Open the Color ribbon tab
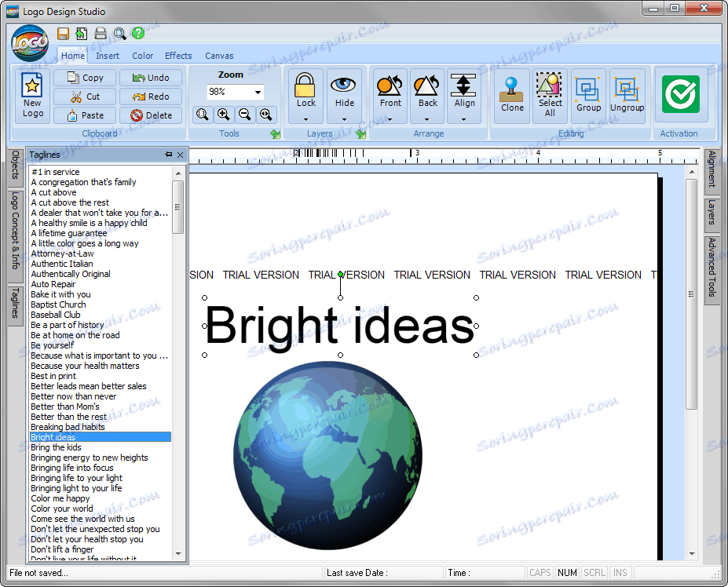The height and width of the screenshot is (587, 728). pos(142,56)
